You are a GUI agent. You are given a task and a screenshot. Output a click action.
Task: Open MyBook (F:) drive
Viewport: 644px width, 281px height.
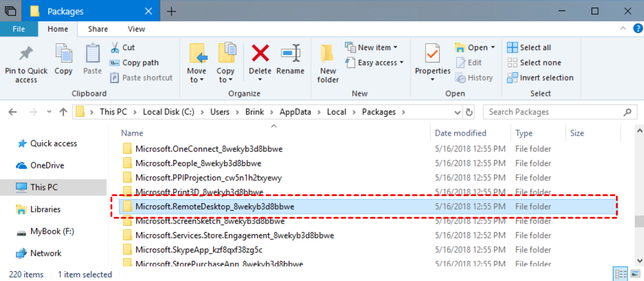pos(45,232)
